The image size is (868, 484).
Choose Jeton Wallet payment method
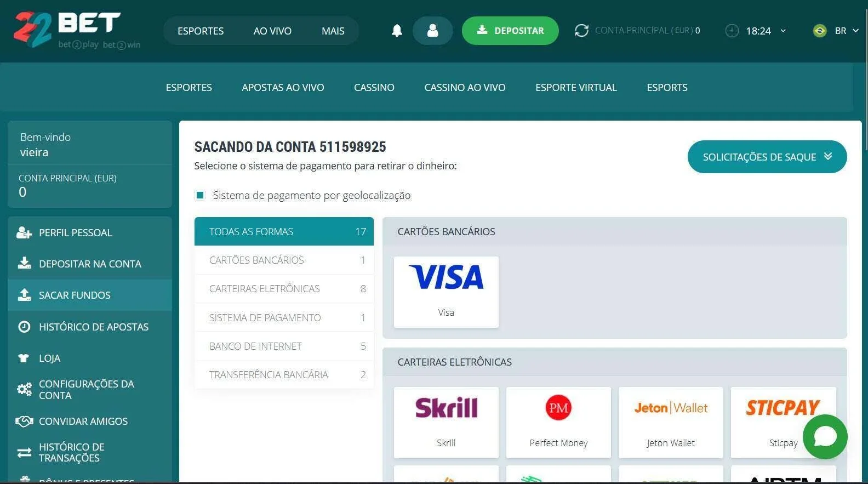coord(671,423)
